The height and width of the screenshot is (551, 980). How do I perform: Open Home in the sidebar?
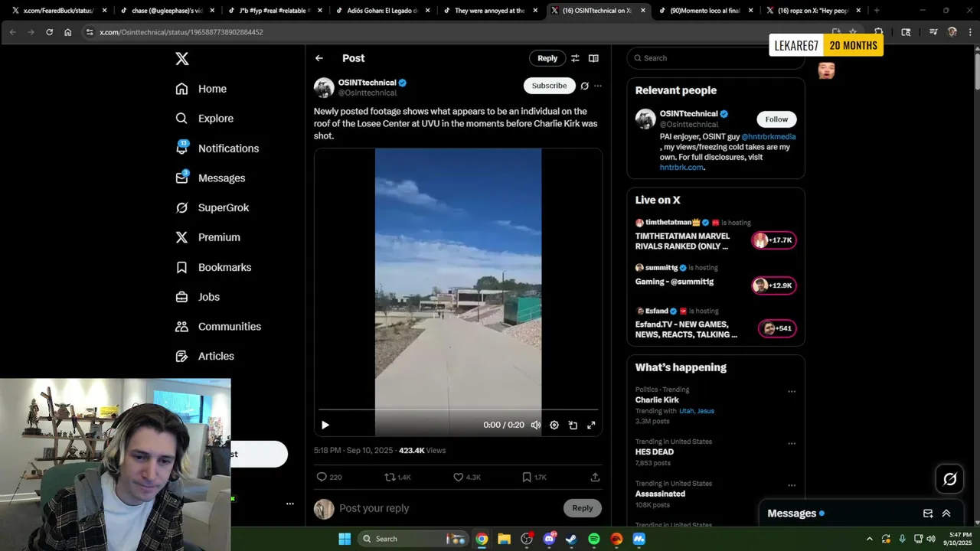(201, 89)
